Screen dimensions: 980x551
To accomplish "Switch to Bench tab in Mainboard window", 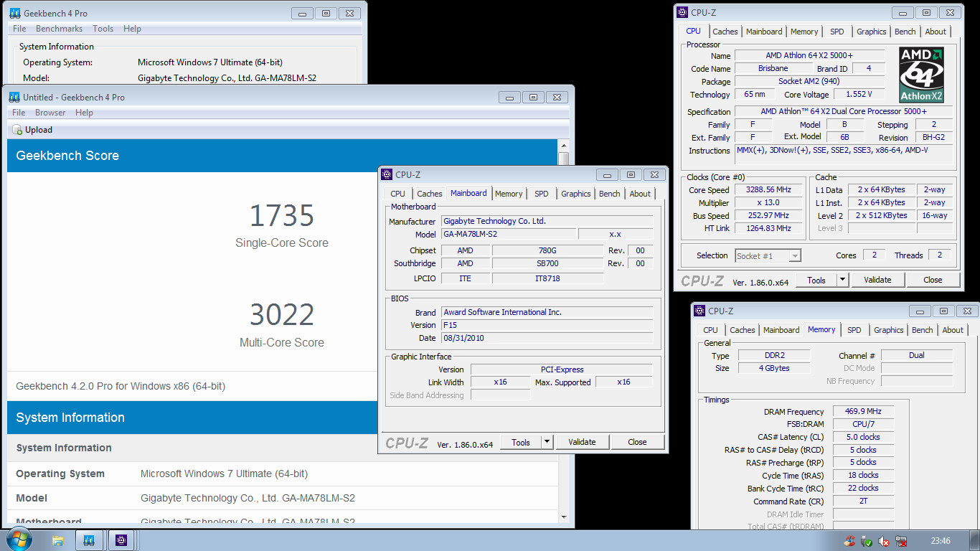I will point(610,194).
